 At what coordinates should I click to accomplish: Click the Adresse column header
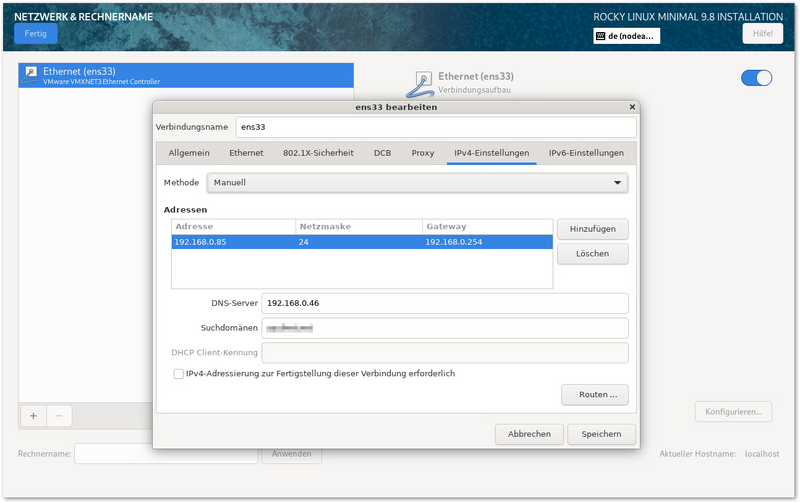point(234,227)
